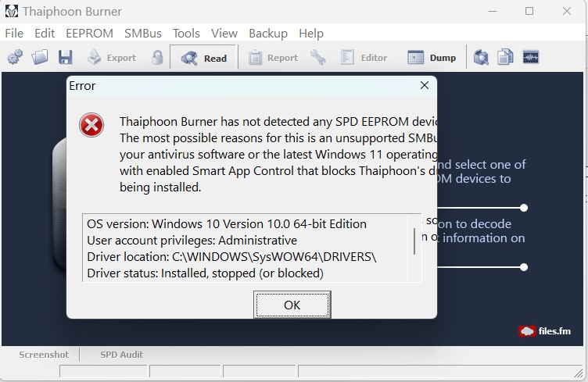Click the open folder toolbar icon
The height and width of the screenshot is (382, 588).
40,57
